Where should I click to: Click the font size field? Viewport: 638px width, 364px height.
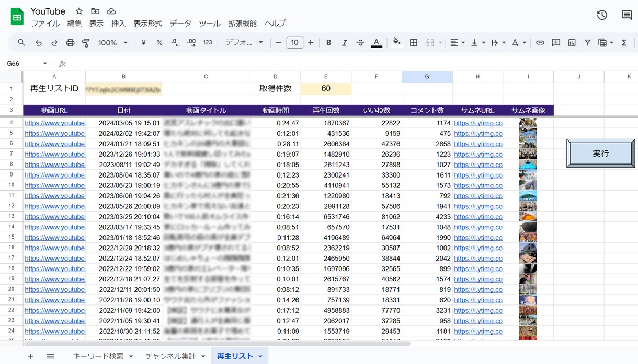[x=295, y=43]
